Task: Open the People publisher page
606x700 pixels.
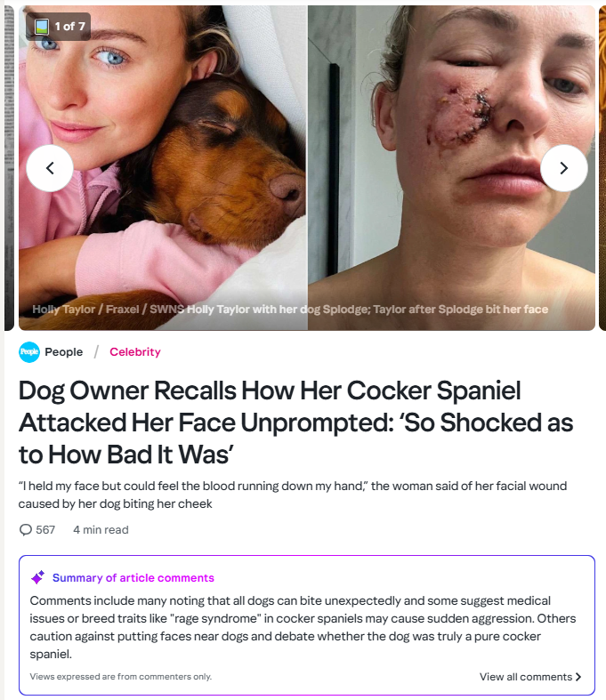Action: (63, 352)
